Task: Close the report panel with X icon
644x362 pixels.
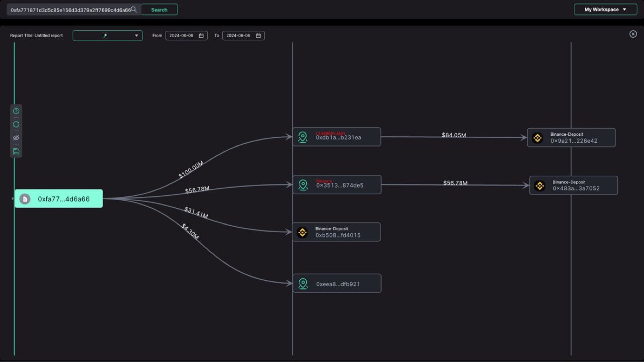Action: click(x=633, y=34)
